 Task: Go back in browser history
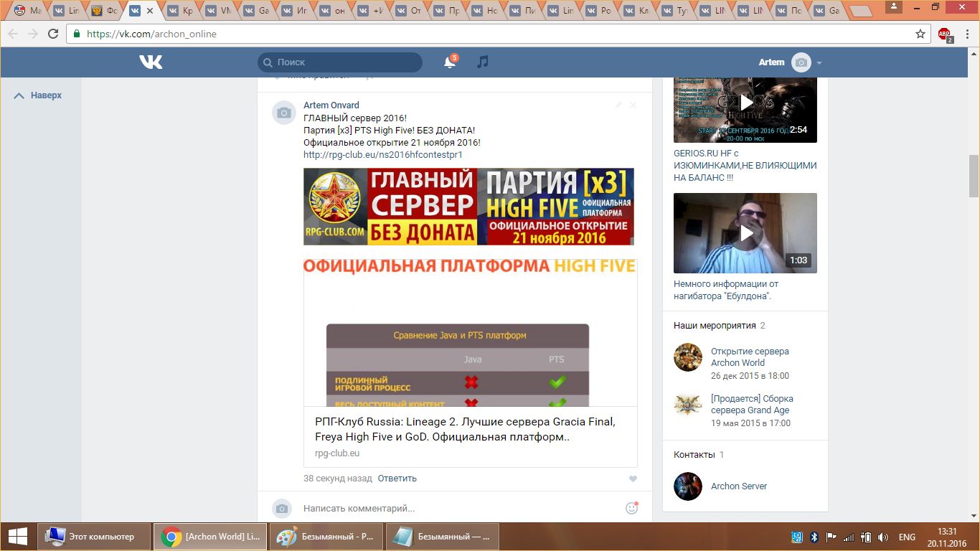click(x=13, y=34)
